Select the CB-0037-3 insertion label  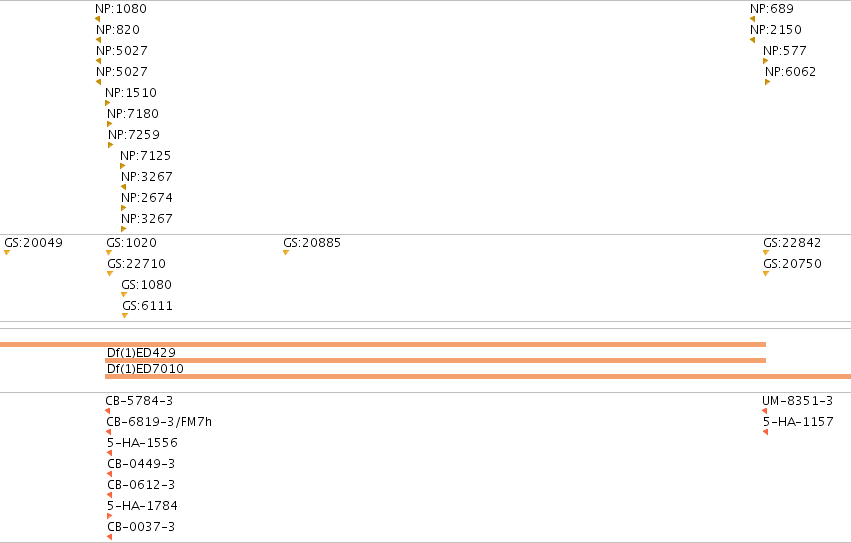(141, 527)
